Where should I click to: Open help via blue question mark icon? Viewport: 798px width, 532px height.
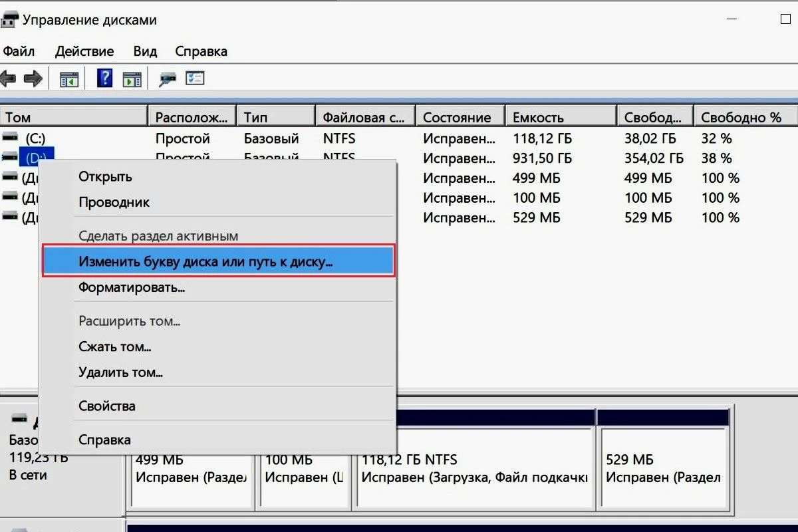105,78
